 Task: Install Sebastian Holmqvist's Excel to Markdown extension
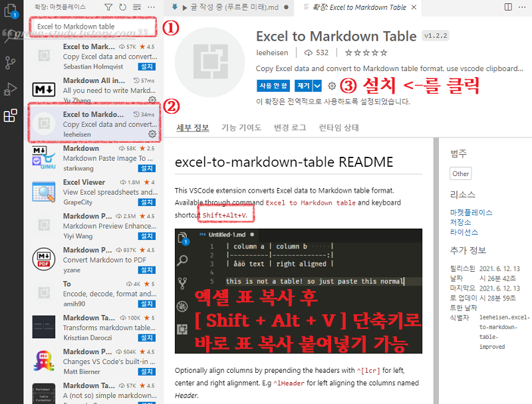click(x=147, y=66)
